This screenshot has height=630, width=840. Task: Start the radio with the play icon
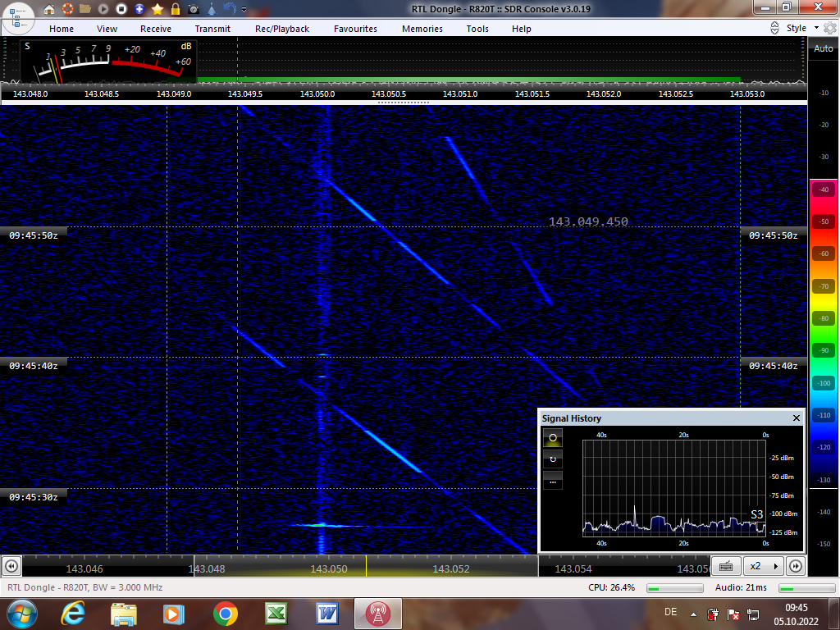click(103, 9)
